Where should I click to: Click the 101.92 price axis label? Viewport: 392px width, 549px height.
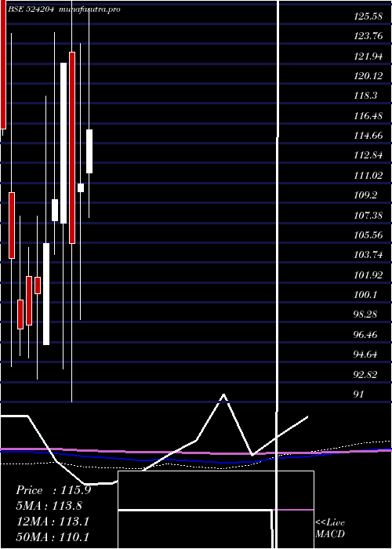(368, 274)
